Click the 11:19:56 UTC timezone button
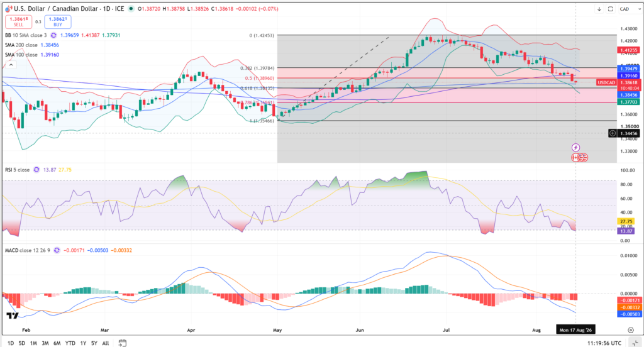This screenshot has width=644, height=347. click(x=604, y=343)
